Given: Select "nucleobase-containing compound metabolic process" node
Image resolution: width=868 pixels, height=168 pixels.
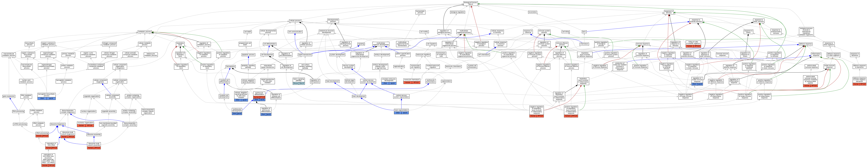Looking at the screenshot, I should click(x=96, y=66).
